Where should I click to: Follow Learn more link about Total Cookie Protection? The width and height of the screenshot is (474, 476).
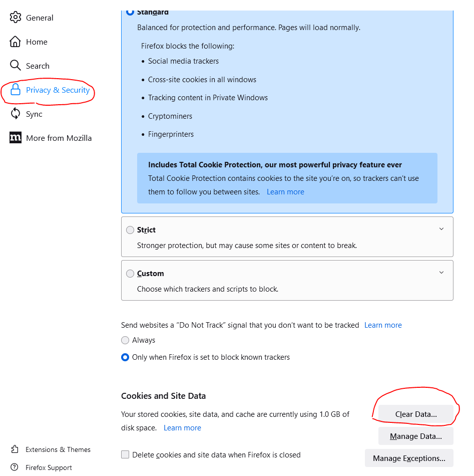(285, 192)
